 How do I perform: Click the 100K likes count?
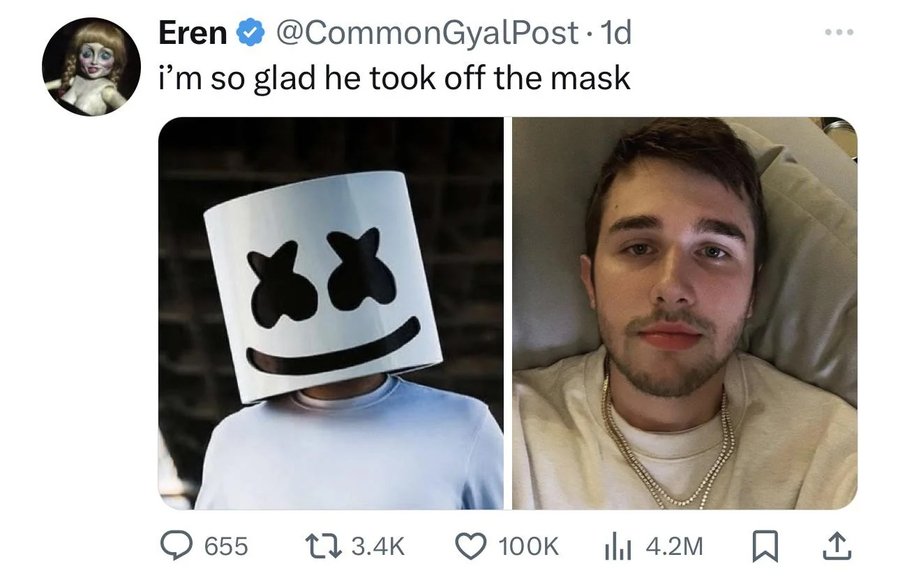pyautogui.click(x=527, y=545)
